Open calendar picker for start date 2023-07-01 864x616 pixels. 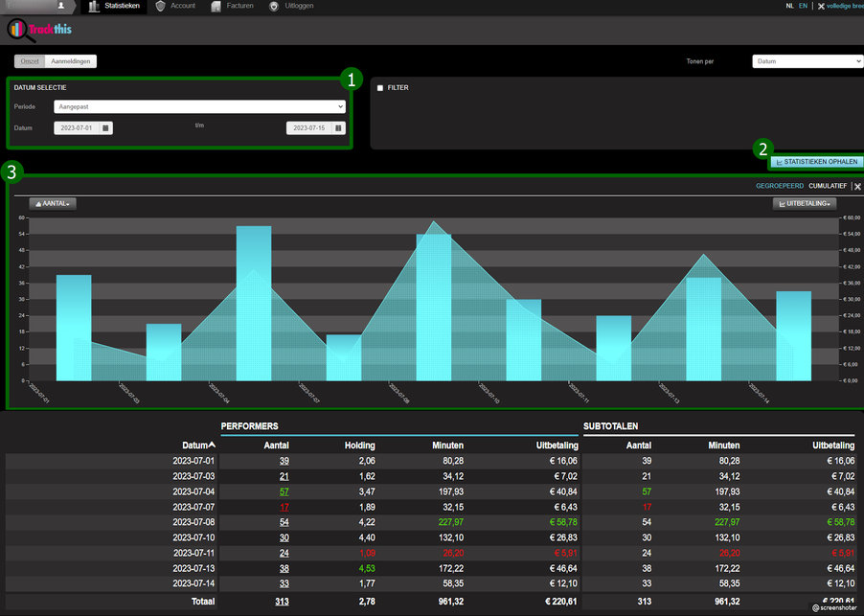coord(105,128)
